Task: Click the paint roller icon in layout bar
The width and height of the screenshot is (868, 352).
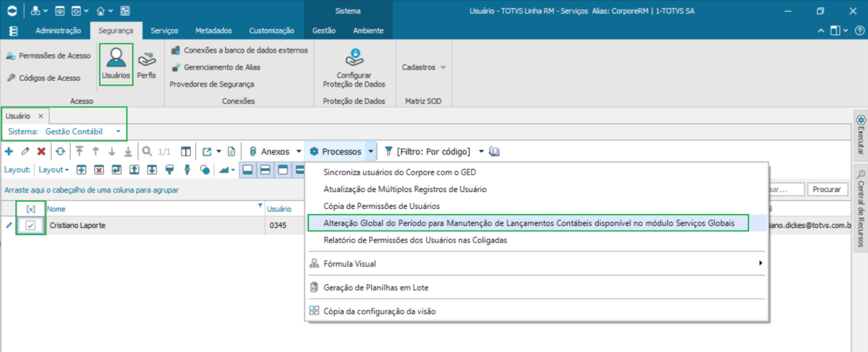Action: coord(169,169)
